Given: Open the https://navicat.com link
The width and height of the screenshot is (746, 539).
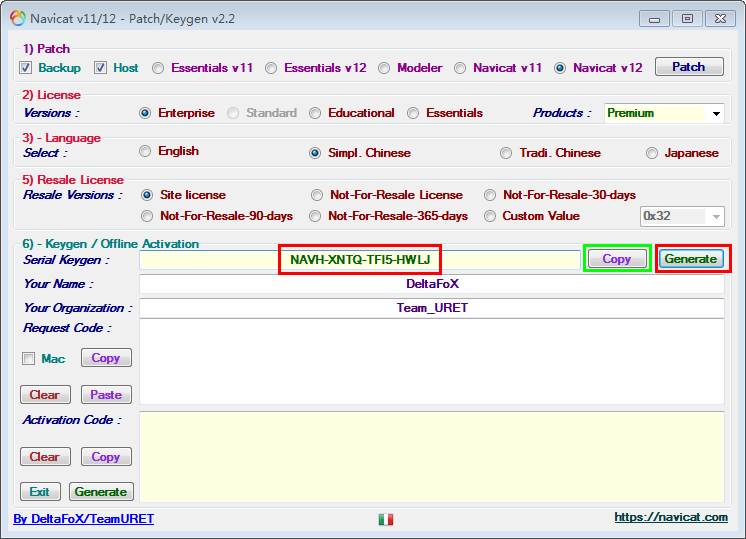Looking at the screenshot, I should click(x=671, y=517).
